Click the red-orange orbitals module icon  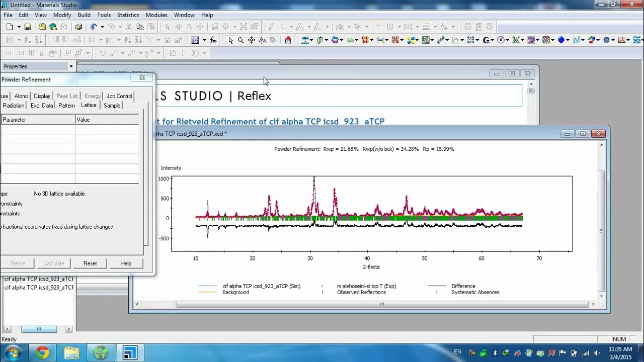pos(365,40)
